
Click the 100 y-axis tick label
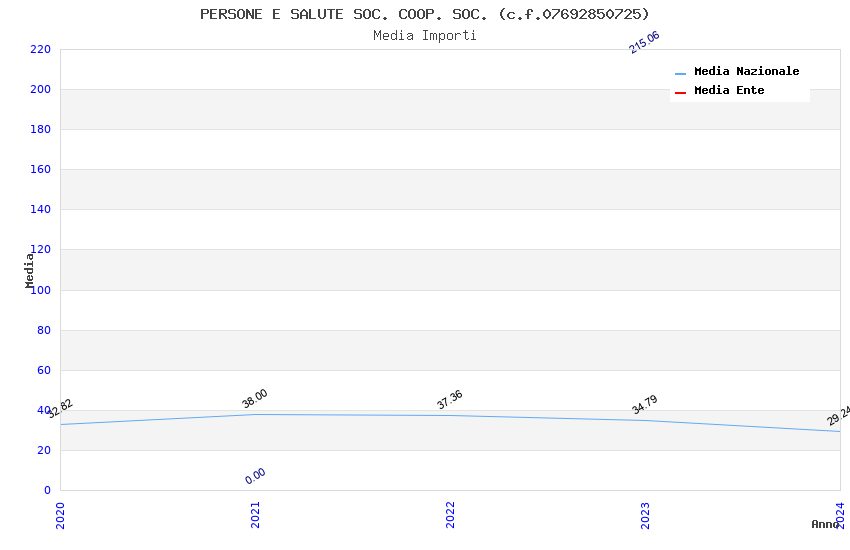pyautogui.click(x=43, y=290)
